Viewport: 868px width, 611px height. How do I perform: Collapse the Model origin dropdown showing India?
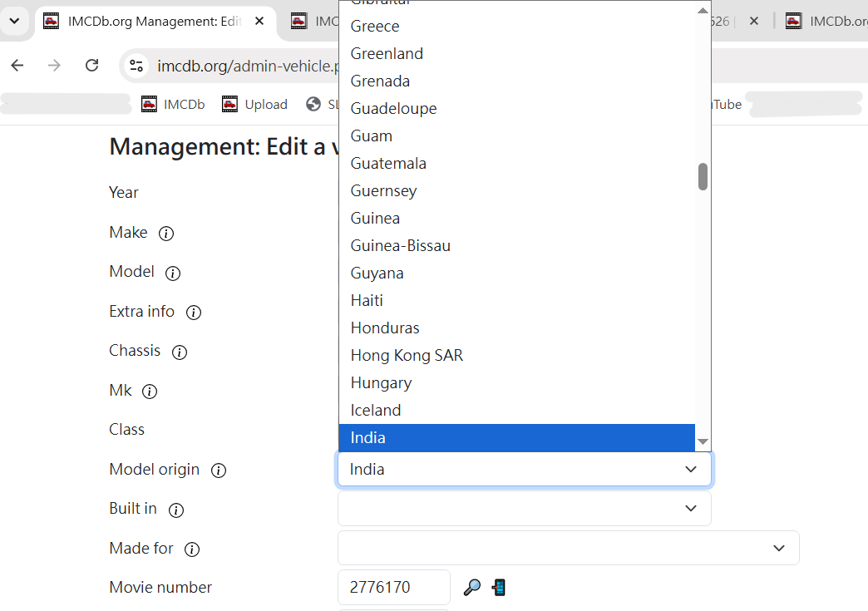(525, 470)
